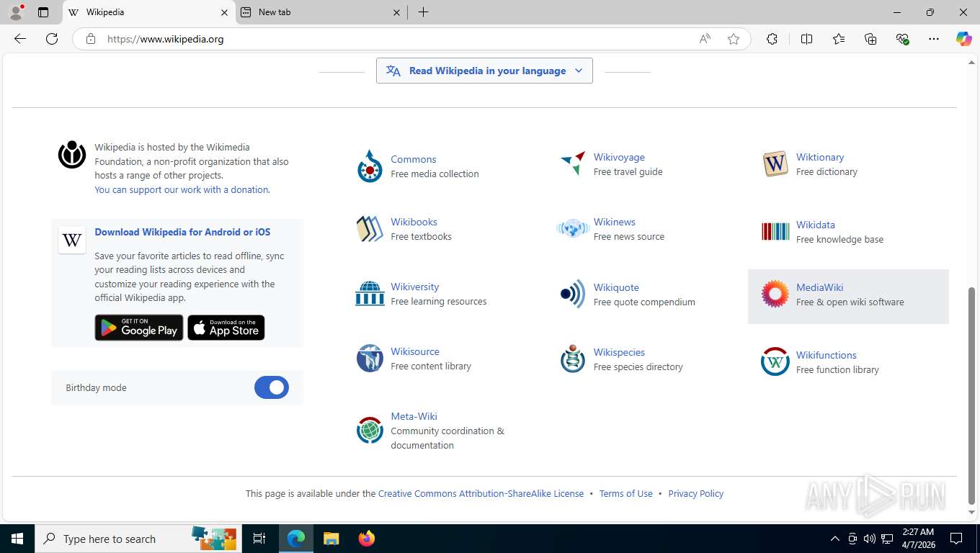The height and width of the screenshot is (553, 980).
Task: Open the Wikiquote logo icon
Action: 573,294
